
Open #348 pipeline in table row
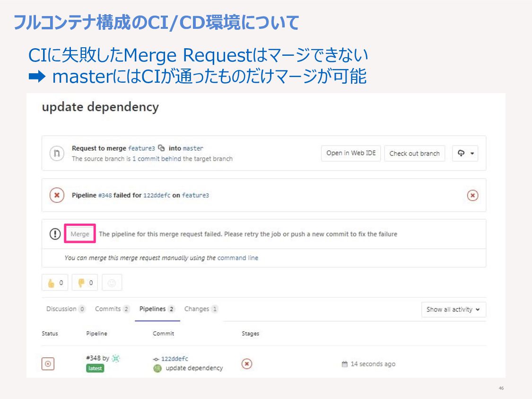tap(93, 358)
